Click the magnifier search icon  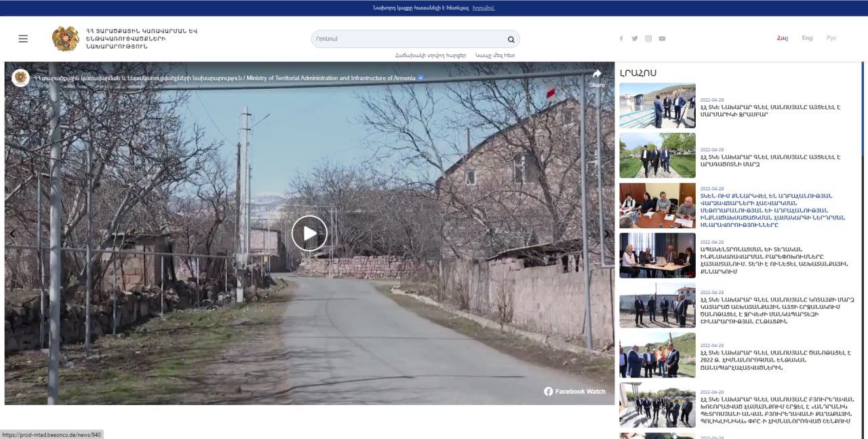(x=511, y=39)
